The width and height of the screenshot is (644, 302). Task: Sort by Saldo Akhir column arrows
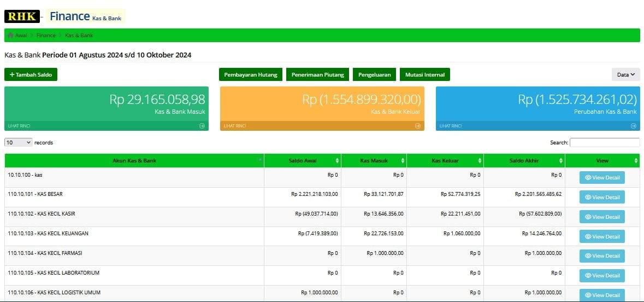click(561, 161)
